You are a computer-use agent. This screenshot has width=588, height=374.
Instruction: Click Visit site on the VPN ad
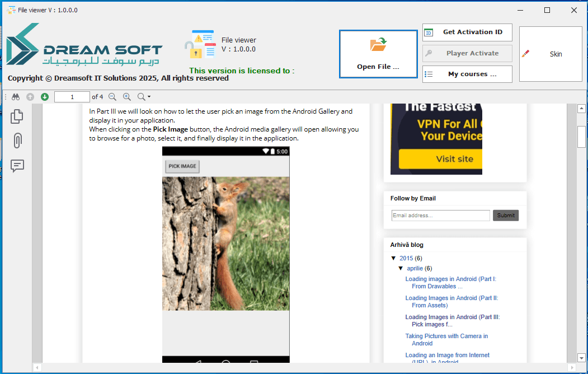[x=441, y=159]
